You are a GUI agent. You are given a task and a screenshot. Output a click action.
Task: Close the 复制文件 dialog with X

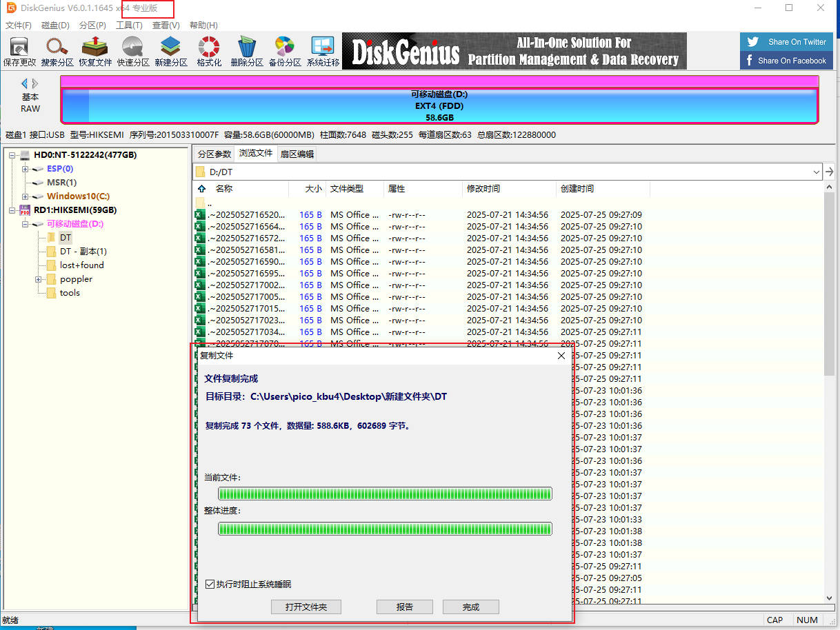click(x=561, y=356)
